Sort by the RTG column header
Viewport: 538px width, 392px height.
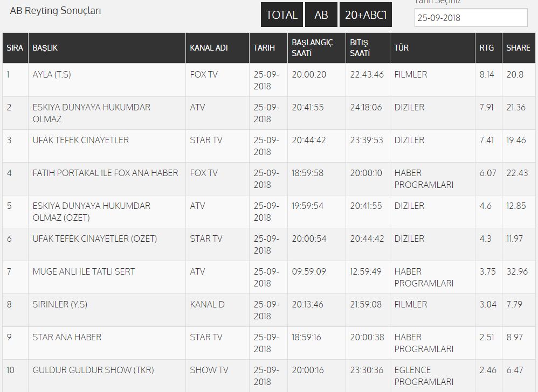[x=487, y=47]
